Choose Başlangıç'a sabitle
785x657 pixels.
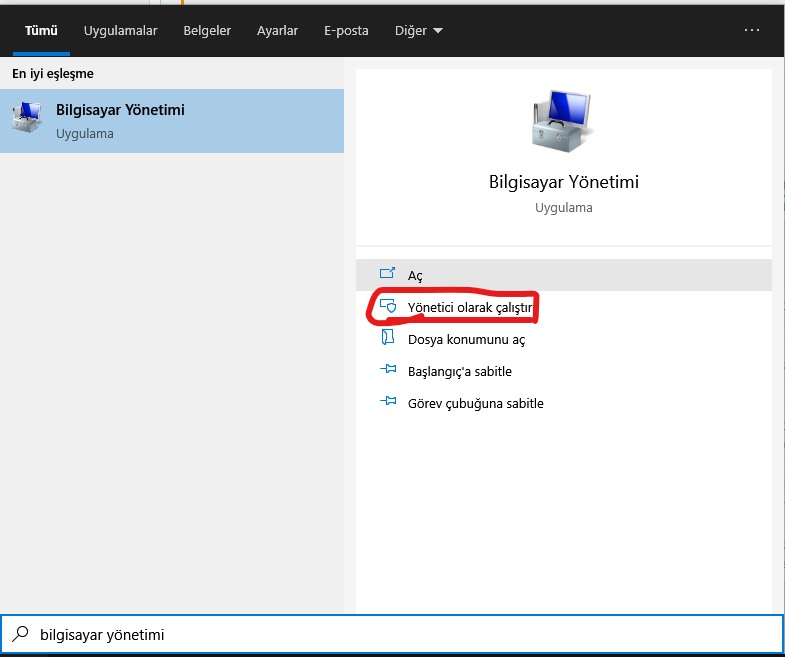564,371
